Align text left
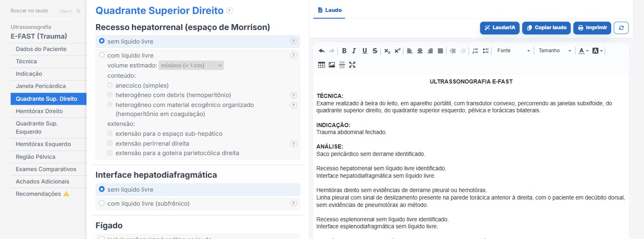 pyautogui.click(x=409, y=51)
